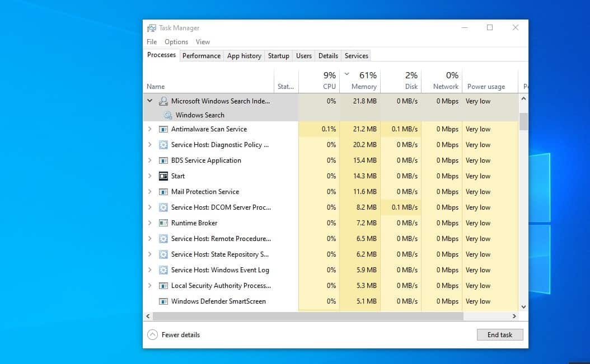This screenshot has width=590, height=364.
Task: Click the End task button
Action: [x=500, y=335]
